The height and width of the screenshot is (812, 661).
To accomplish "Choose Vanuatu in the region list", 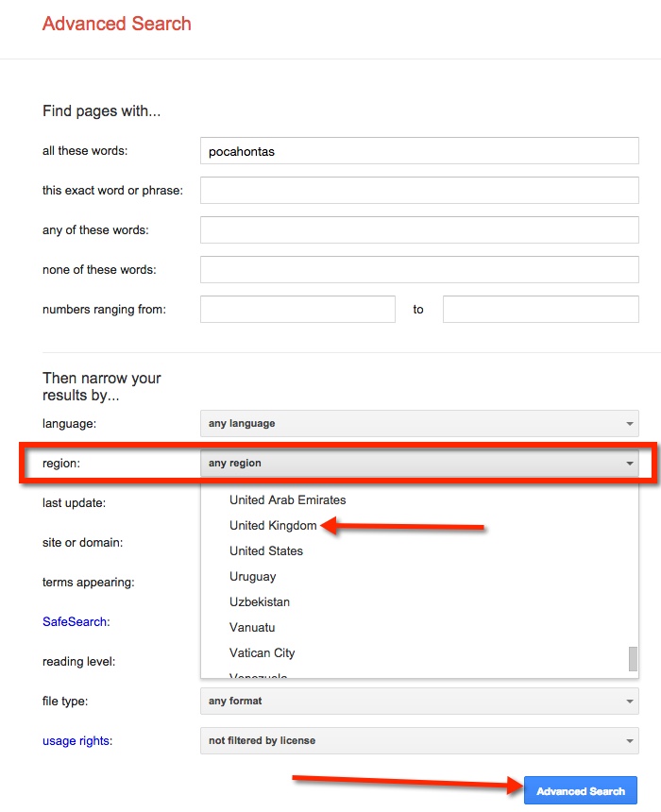I will pos(252,628).
